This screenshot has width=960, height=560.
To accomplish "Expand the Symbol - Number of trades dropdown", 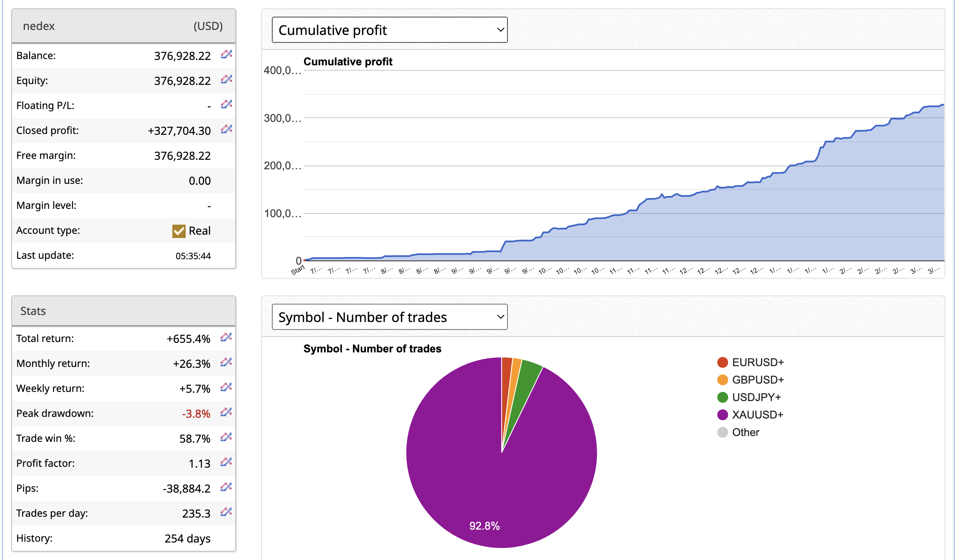I will pos(389,317).
